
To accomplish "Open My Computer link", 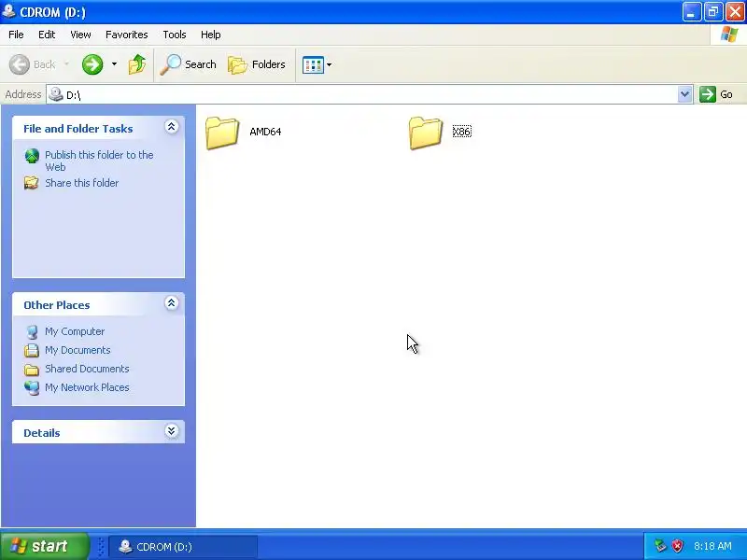I will (x=75, y=331).
